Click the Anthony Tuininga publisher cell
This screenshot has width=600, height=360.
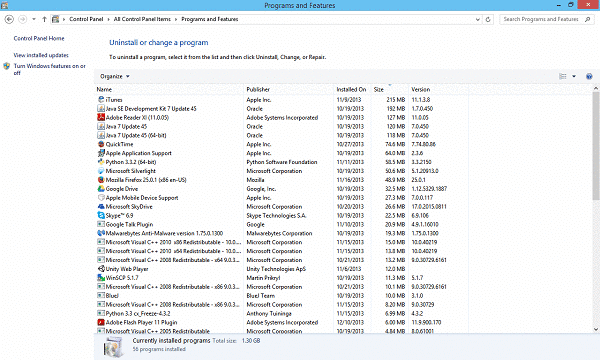[269, 313]
